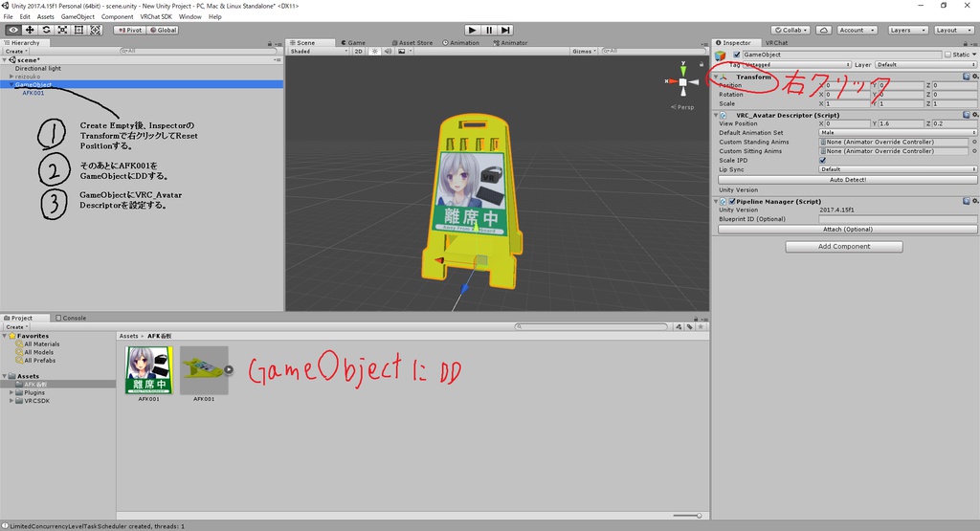Select the Hand view tool
980x531 pixels.
click(13, 30)
